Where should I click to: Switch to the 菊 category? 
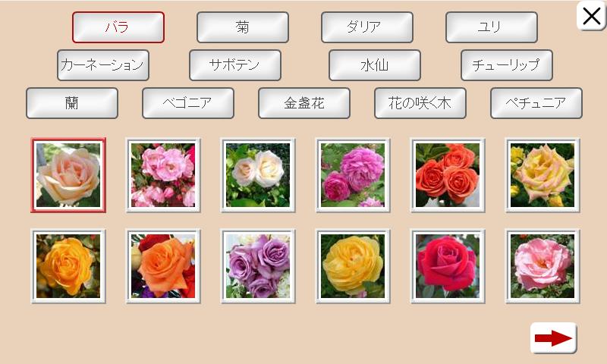(x=243, y=27)
